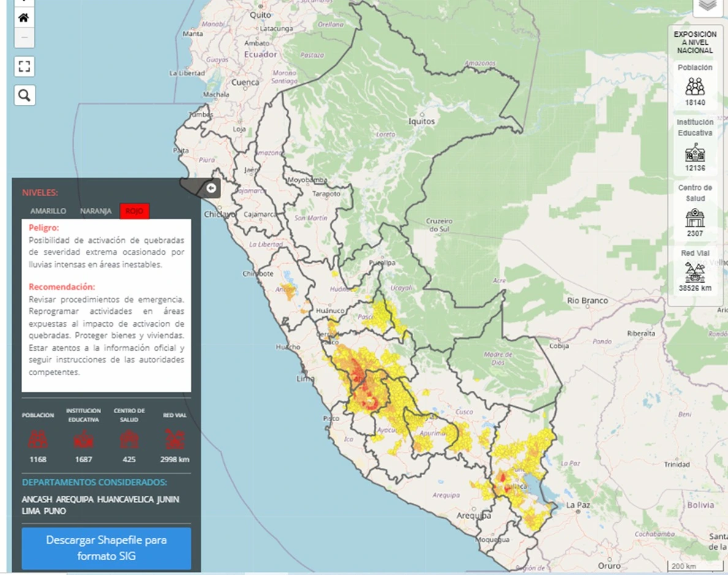728x575 pixels.
Task: Select the red Centro de Salud icon showing 425
Action: coord(129,438)
